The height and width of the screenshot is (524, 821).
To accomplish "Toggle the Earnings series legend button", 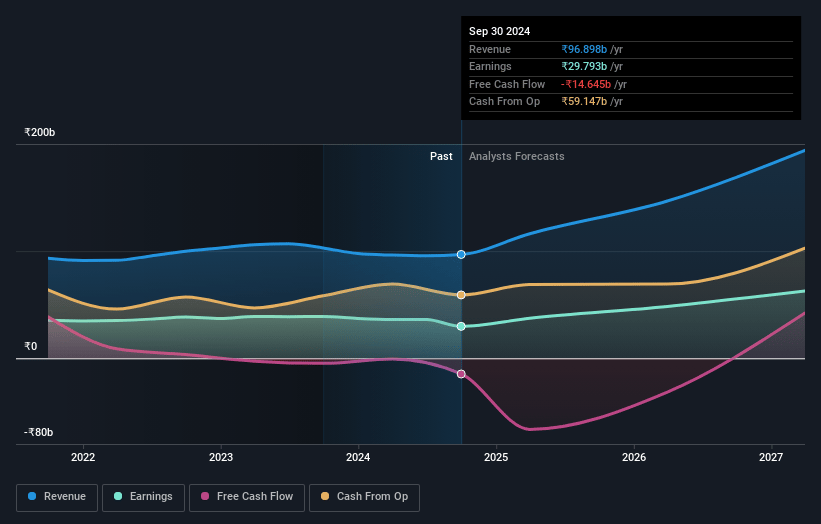I will [x=143, y=497].
